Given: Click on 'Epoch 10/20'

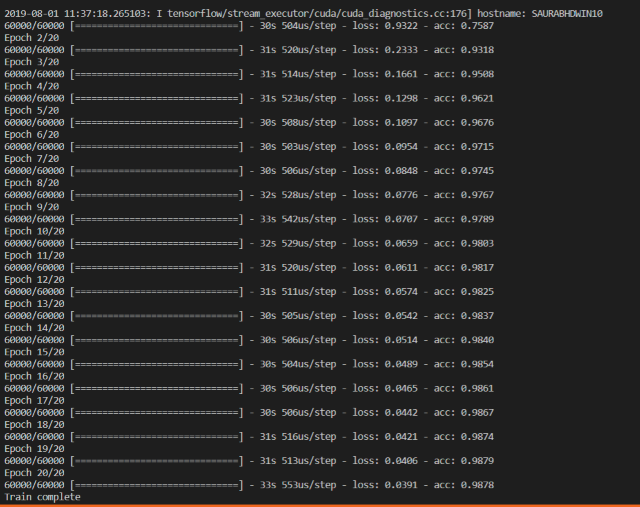Looking at the screenshot, I should click(35, 231).
